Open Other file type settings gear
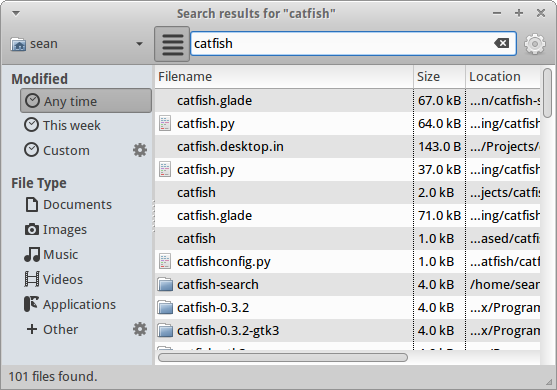Viewport: 557px width, 390px height. [x=140, y=329]
